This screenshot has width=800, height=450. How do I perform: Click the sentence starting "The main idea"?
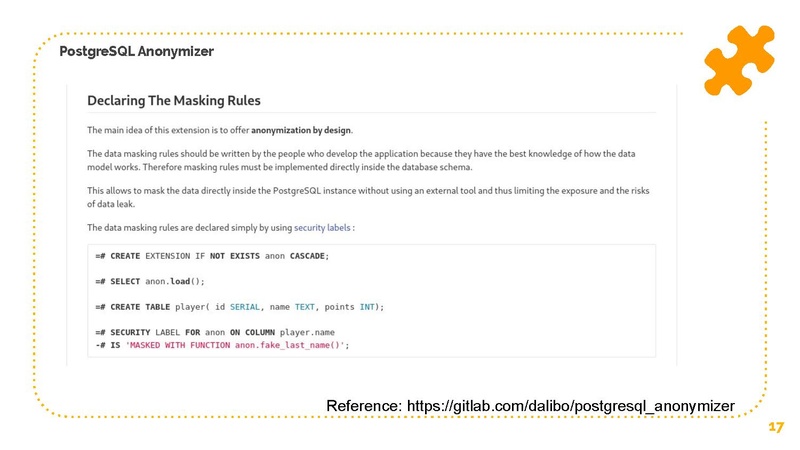(x=220, y=130)
